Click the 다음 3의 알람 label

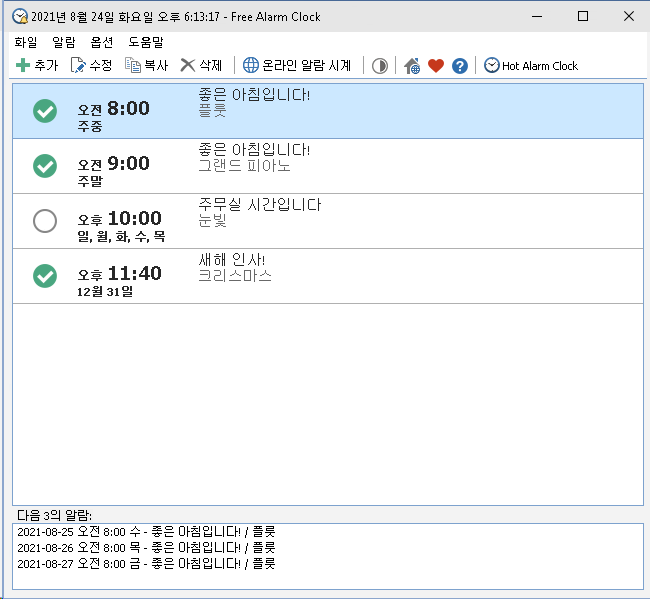54,515
